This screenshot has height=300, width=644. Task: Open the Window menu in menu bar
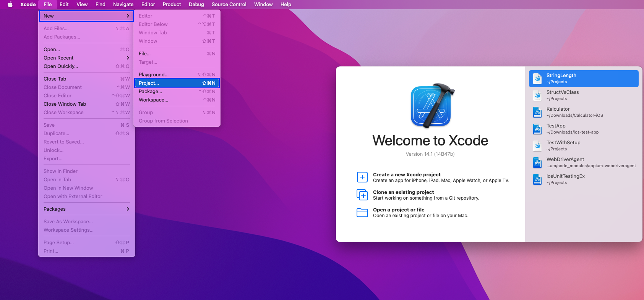coord(263,5)
